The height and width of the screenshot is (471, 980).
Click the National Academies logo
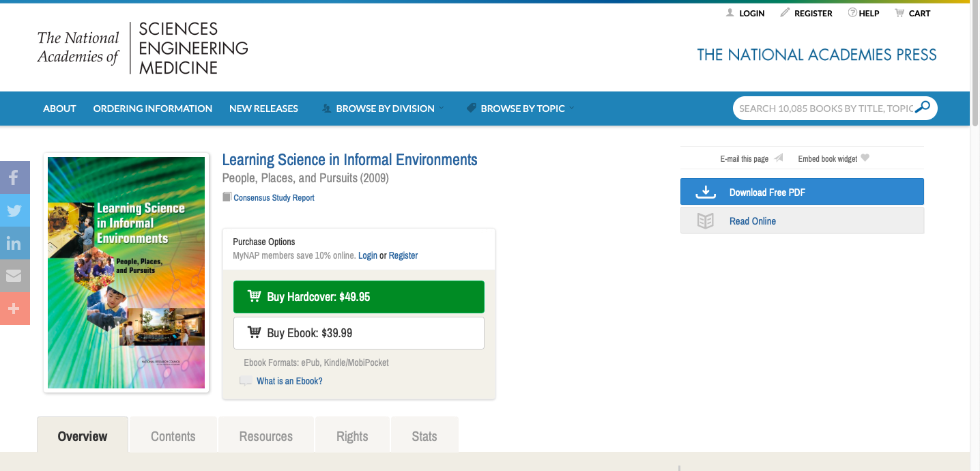(x=143, y=48)
